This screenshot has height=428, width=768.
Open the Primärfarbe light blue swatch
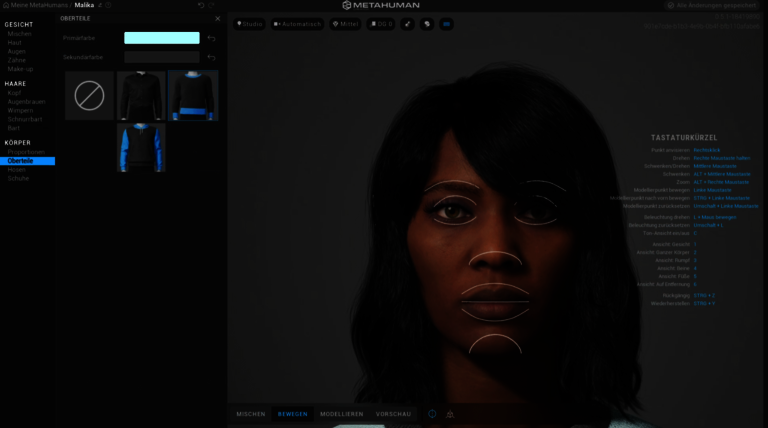pyautogui.click(x=162, y=38)
